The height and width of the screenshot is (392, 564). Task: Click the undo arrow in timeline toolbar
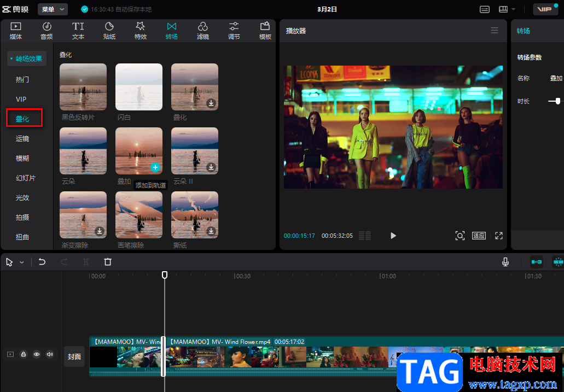(42, 262)
